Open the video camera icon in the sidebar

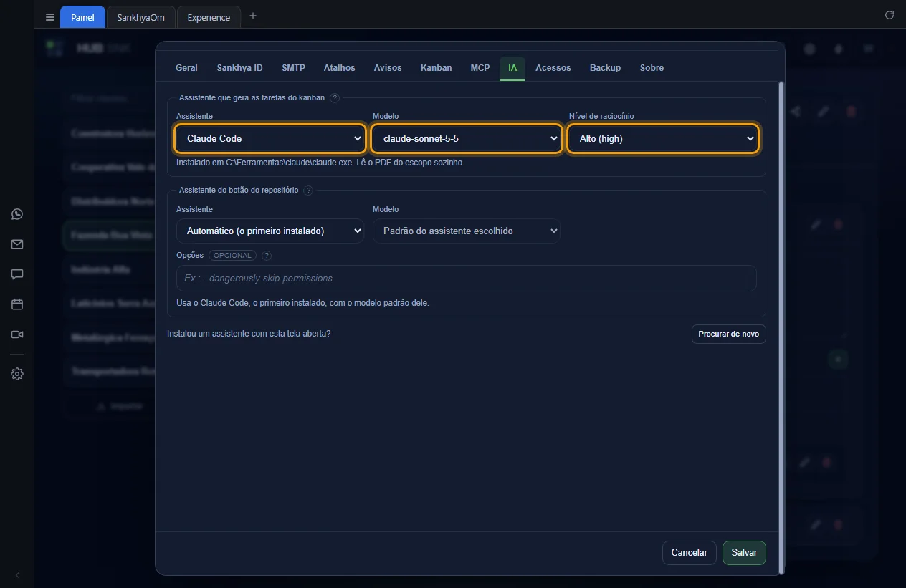17,334
